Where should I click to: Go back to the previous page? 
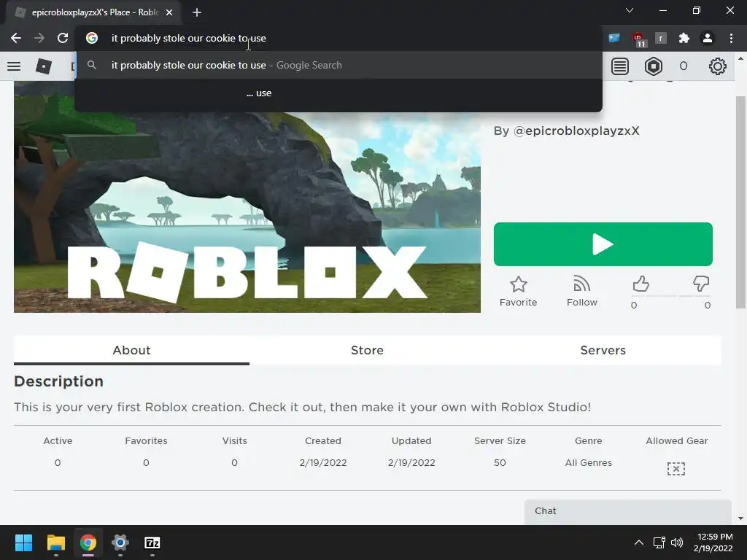click(x=16, y=38)
